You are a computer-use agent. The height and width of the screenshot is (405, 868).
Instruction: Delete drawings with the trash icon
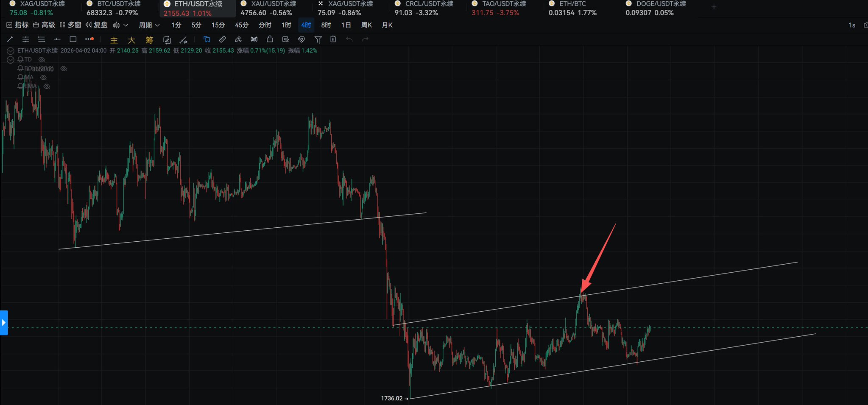click(x=333, y=39)
